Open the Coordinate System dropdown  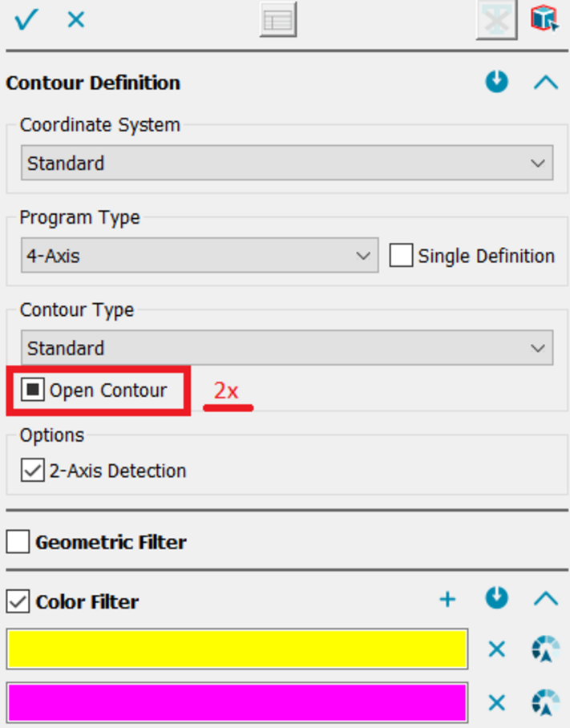point(287,163)
